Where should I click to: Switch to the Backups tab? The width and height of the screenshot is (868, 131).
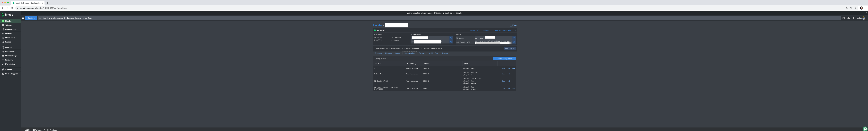422,53
